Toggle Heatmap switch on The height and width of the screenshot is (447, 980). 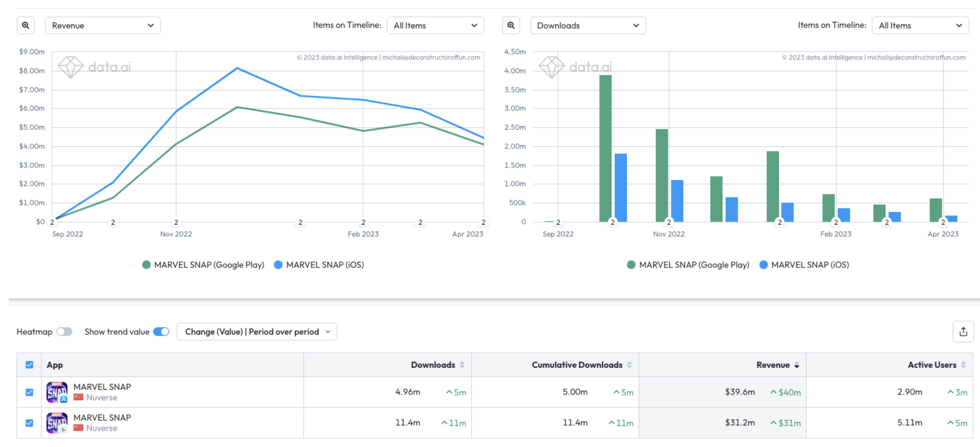64,332
